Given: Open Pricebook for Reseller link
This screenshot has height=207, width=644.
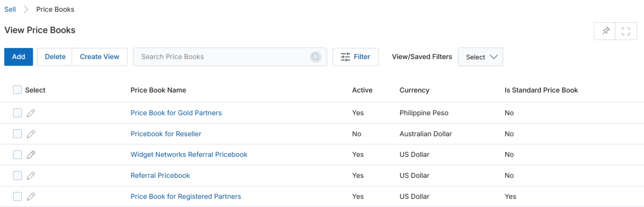Looking at the screenshot, I should pyautogui.click(x=166, y=134).
